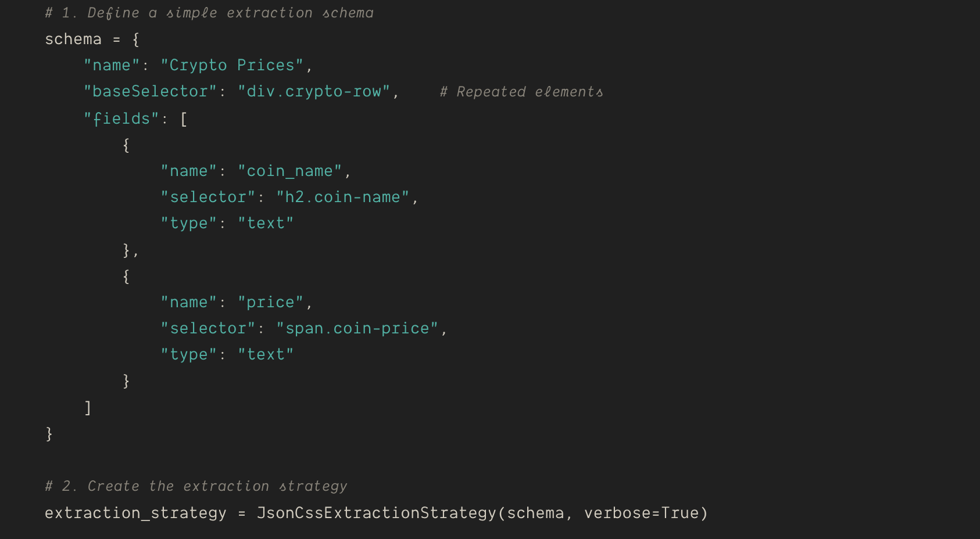Click the verbose=True argument
980x539 pixels.
coord(641,513)
